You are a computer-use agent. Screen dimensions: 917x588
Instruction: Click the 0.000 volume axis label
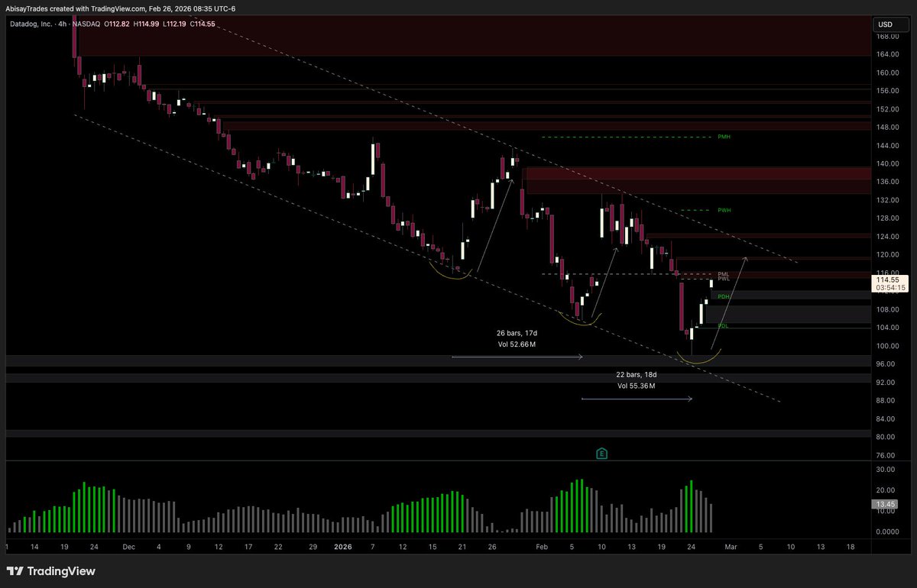(887, 531)
